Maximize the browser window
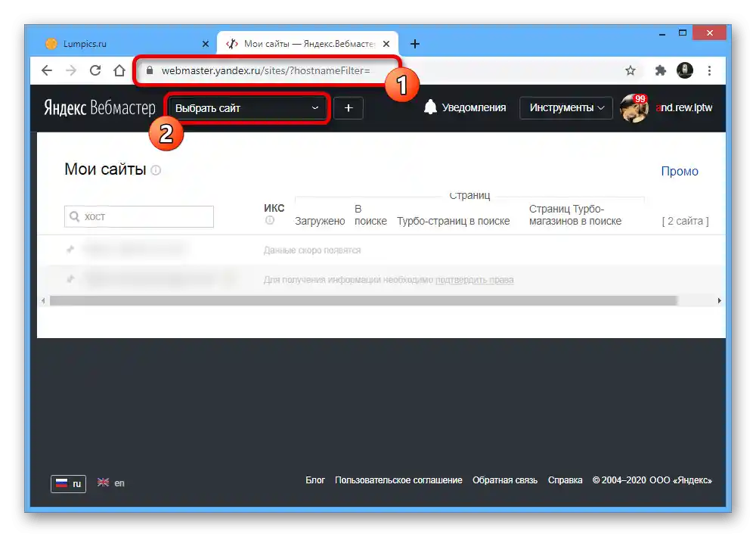756x537 pixels. (x=682, y=33)
